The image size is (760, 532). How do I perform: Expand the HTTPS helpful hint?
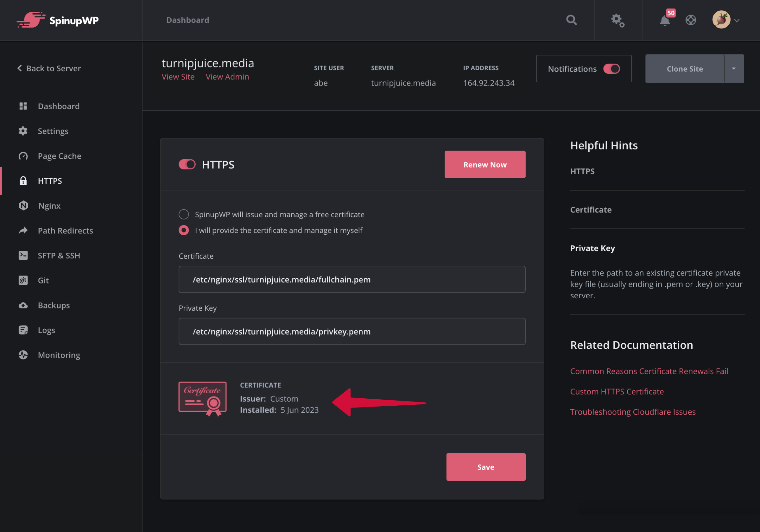[x=582, y=172]
